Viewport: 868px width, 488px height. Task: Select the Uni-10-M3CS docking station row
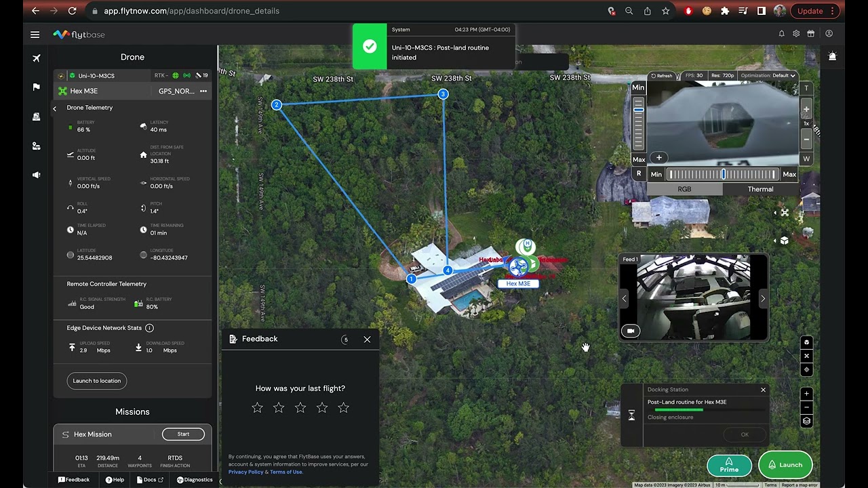point(133,75)
